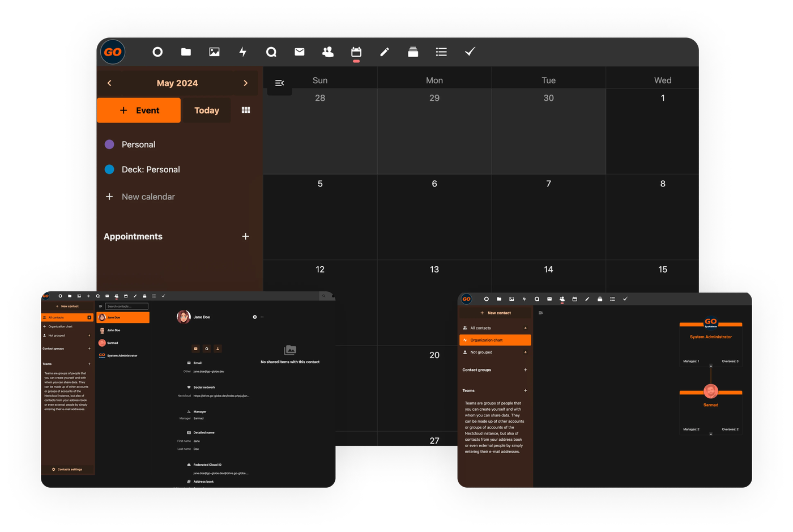Open the Photos app icon

(214, 52)
